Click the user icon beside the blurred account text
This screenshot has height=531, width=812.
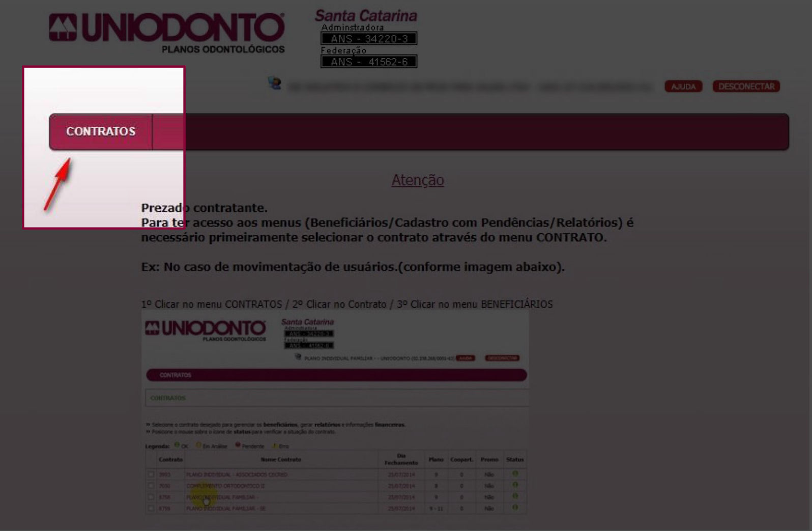pos(274,83)
